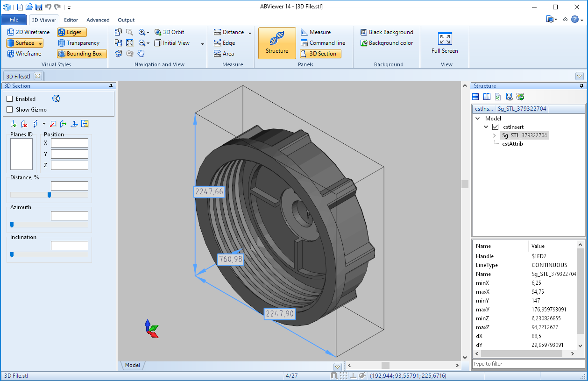The width and height of the screenshot is (588, 381).
Task: Switch to the Editor ribbon tab
Action: 71,20
